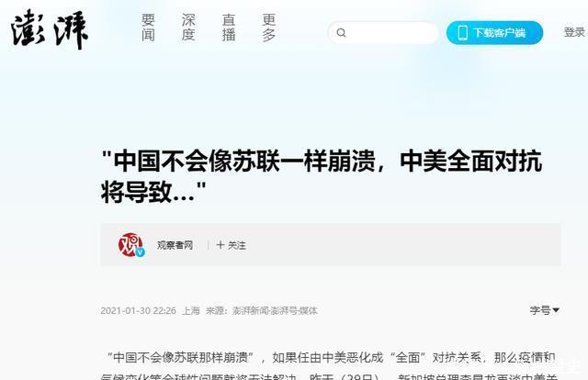Click the phone icon in download button
This screenshot has width=588, height=380.
(x=463, y=33)
